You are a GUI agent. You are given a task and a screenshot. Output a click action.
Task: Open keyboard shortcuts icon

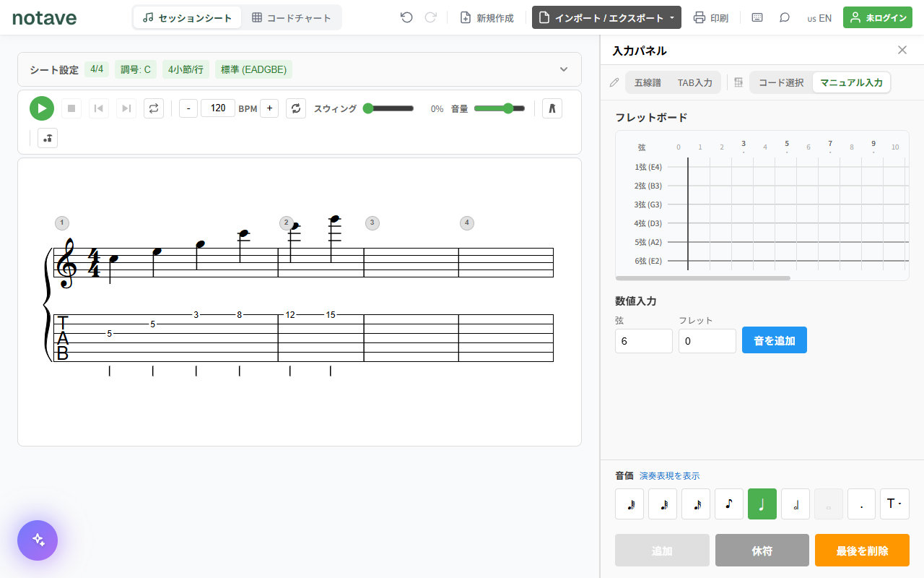pyautogui.click(x=757, y=17)
